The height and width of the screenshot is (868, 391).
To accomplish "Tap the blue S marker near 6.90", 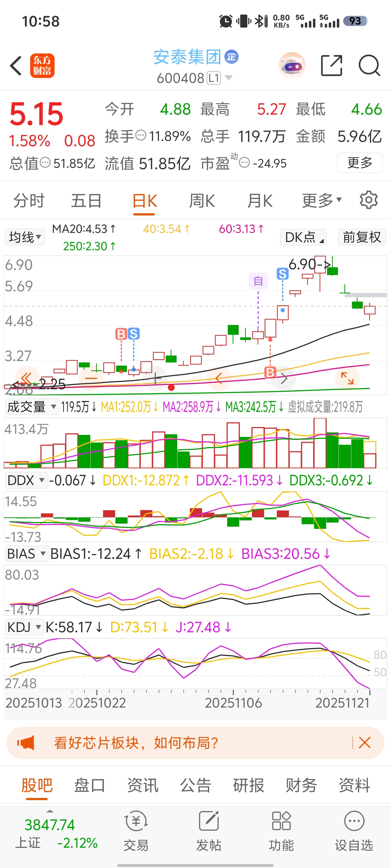I will (283, 274).
